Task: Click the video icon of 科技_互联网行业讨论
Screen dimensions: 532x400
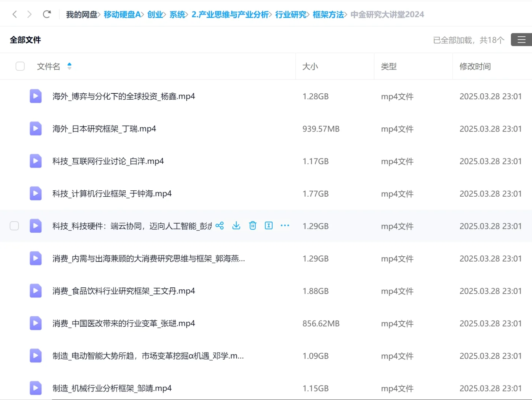Action: (36, 161)
